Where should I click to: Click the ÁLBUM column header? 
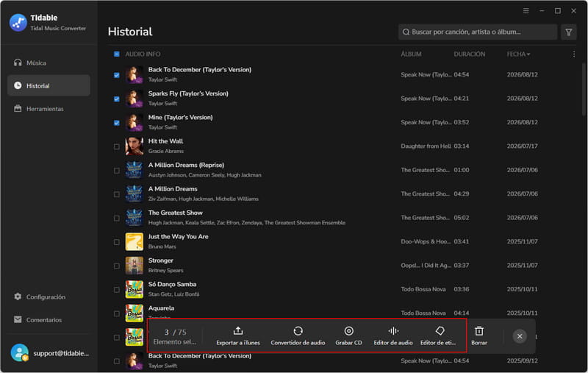coord(411,54)
